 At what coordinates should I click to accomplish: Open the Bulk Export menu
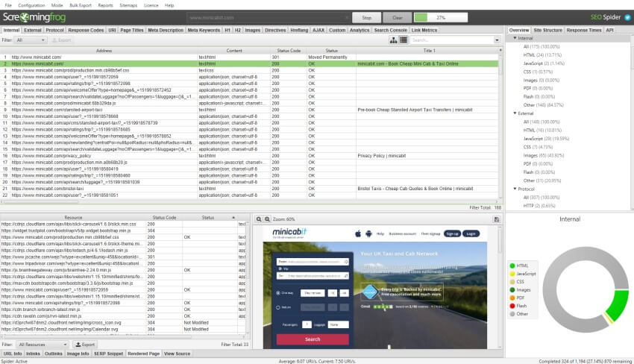pos(81,5)
